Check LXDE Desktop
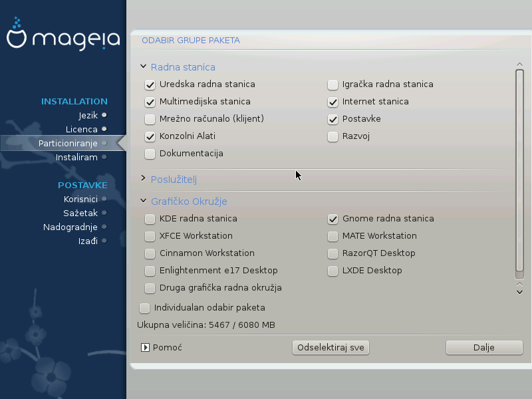 pyautogui.click(x=332, y=271)
